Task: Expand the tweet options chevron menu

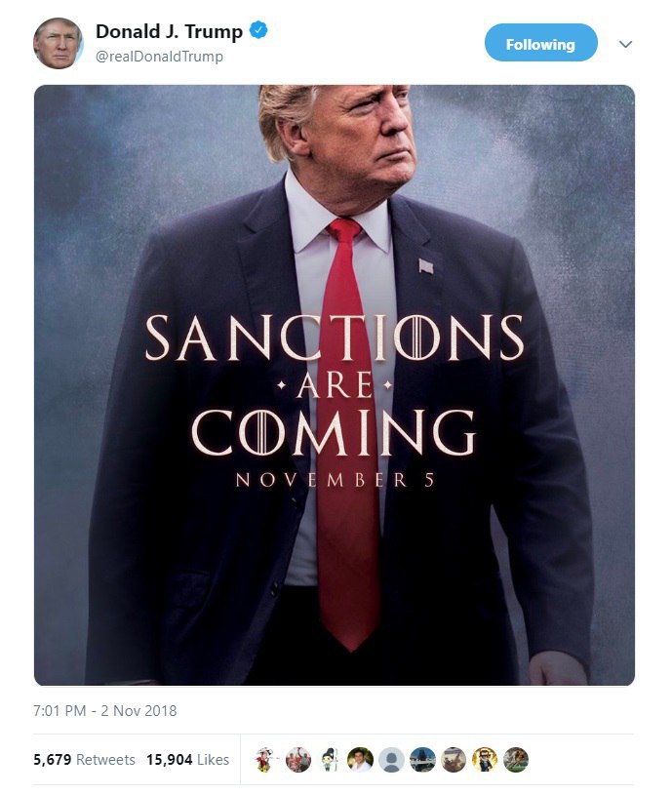Action: click(x=626, y=44)
